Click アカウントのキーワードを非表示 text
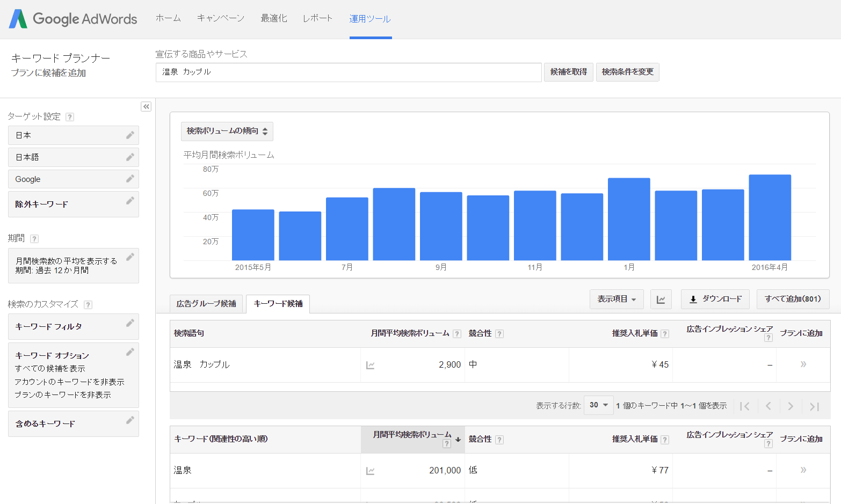This screenshot has width=841, height=504. point(69,382)
